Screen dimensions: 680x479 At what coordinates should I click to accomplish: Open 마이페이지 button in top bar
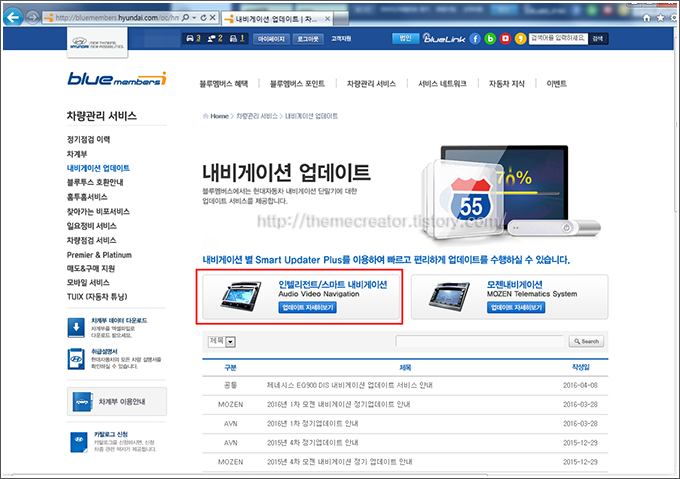tap(271, 39)
